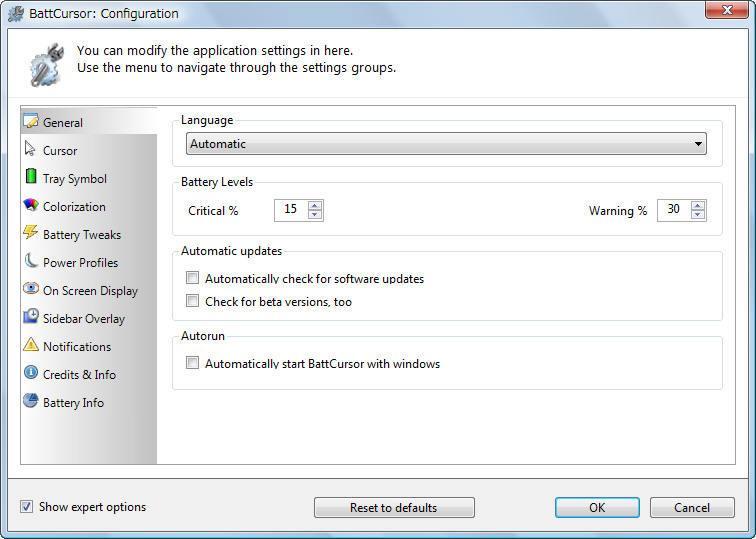Click the green battery Tray Symbol icon
This screenshot has height=539, width=756.
tap(31, 176)
